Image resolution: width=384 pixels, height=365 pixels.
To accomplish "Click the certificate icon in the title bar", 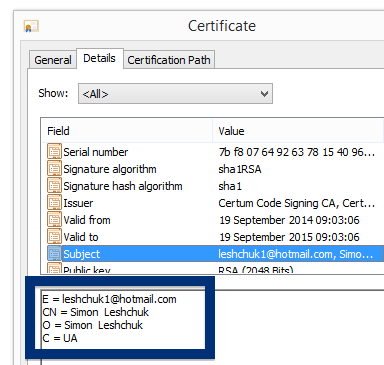I will coord(31,26).
